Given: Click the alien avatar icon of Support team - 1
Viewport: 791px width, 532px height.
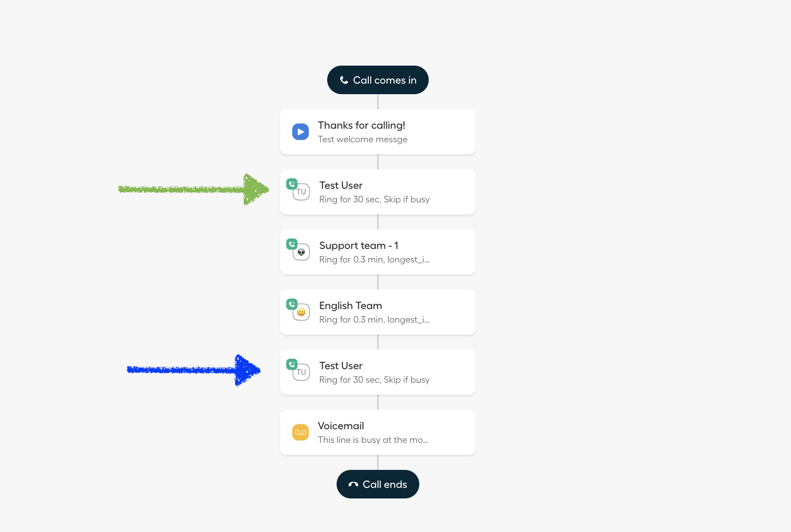Looking at the screenshot, I should 301,252.
